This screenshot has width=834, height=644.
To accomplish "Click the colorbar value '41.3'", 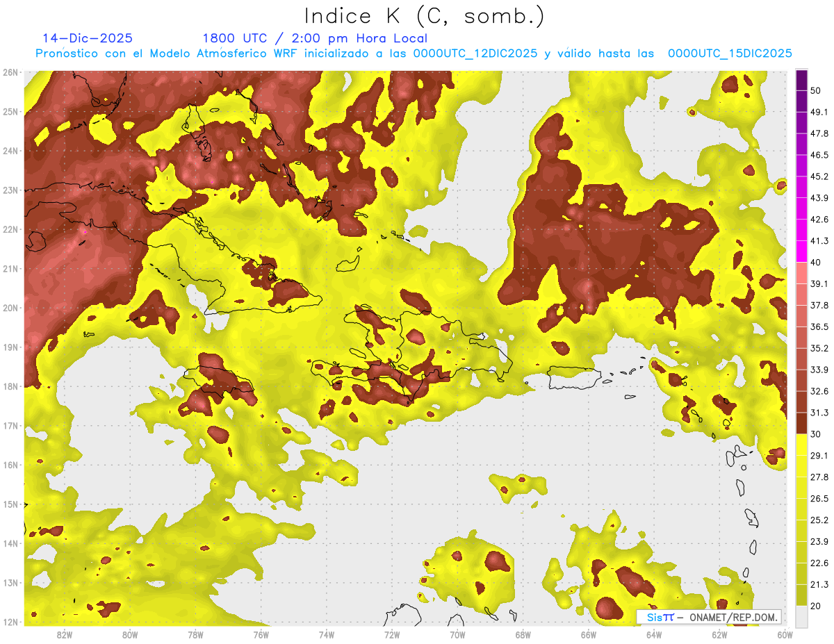I will (819, 241).
